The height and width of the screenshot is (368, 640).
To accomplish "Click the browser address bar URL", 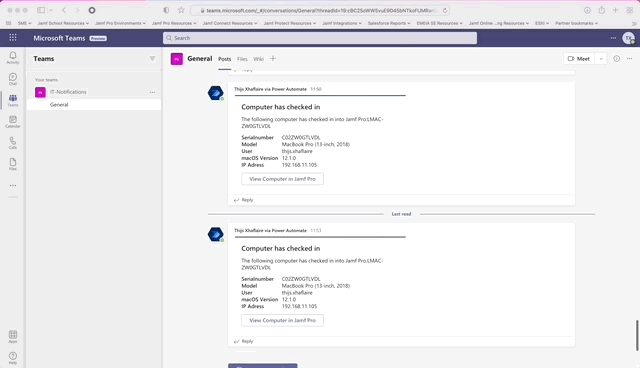I will [320, 10].
